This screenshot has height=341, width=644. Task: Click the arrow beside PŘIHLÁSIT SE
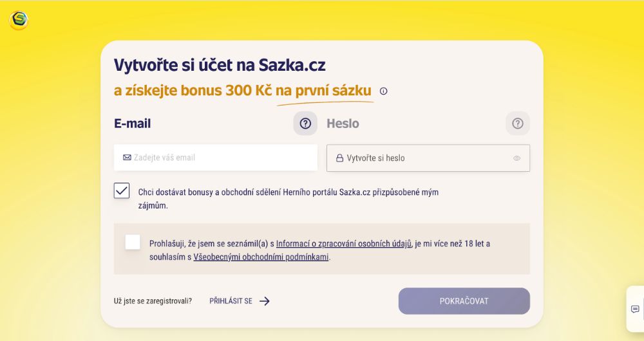click(265, 301)
